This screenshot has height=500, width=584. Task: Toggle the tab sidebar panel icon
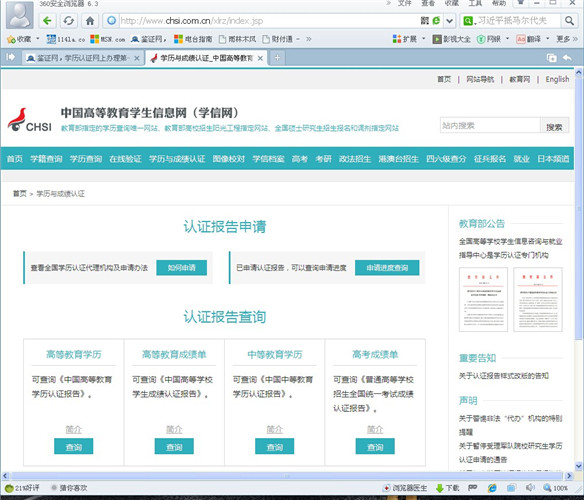11,57
